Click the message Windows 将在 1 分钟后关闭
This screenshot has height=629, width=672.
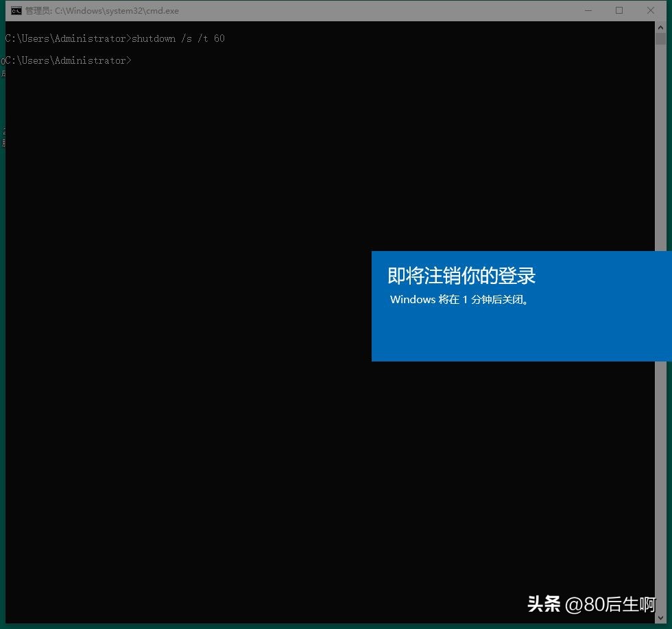(x=460, y=300)
